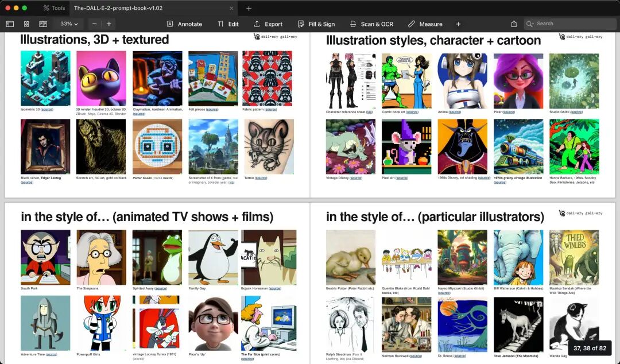Select the Pixar style character image

tap(518, 81)
